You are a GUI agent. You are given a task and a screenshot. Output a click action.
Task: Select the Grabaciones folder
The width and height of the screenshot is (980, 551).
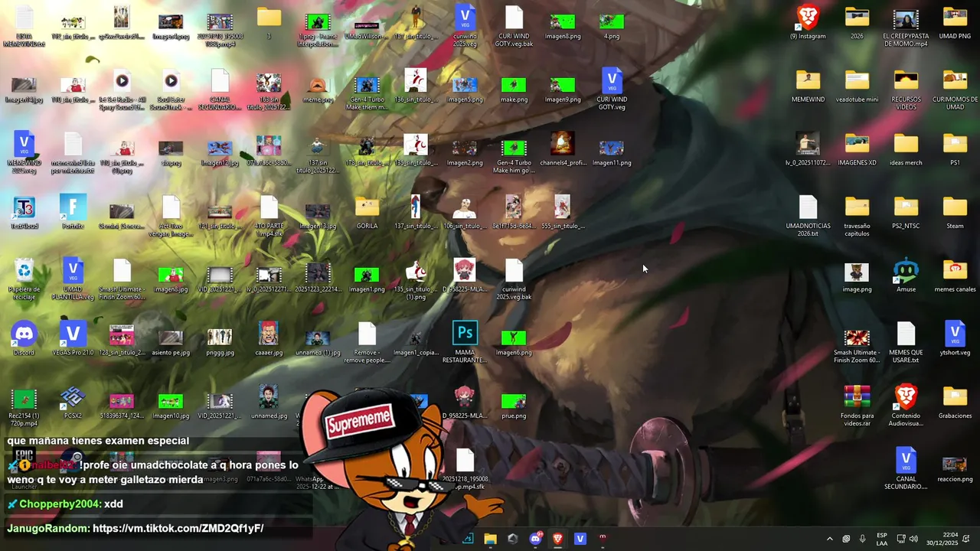tap(955, 403)
